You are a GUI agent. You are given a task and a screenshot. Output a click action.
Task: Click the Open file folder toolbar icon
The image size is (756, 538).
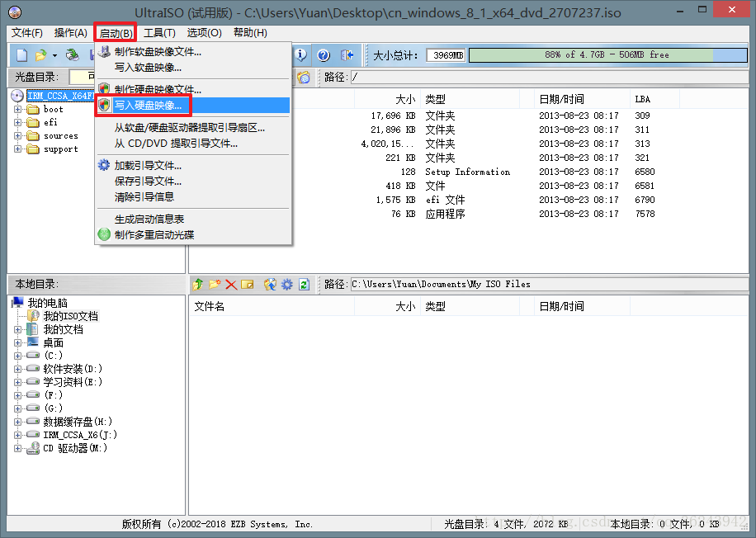[41, 55]
